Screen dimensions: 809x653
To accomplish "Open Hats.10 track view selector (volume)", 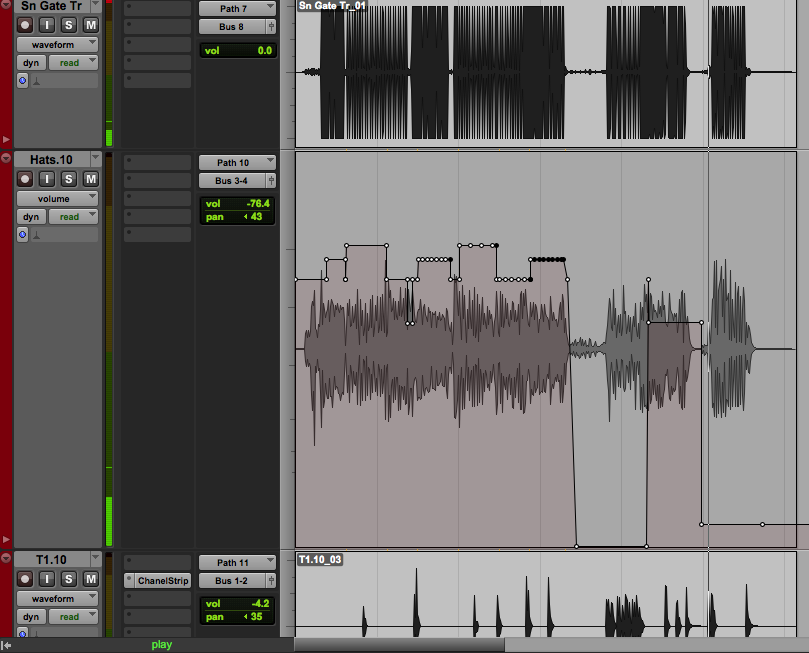I will (x=57, y=199).
